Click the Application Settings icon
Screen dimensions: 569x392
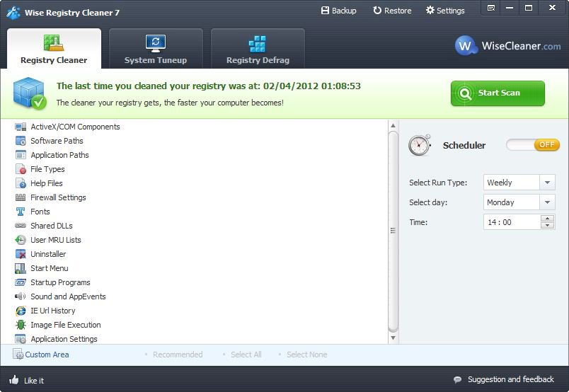(x=21, y=339)
